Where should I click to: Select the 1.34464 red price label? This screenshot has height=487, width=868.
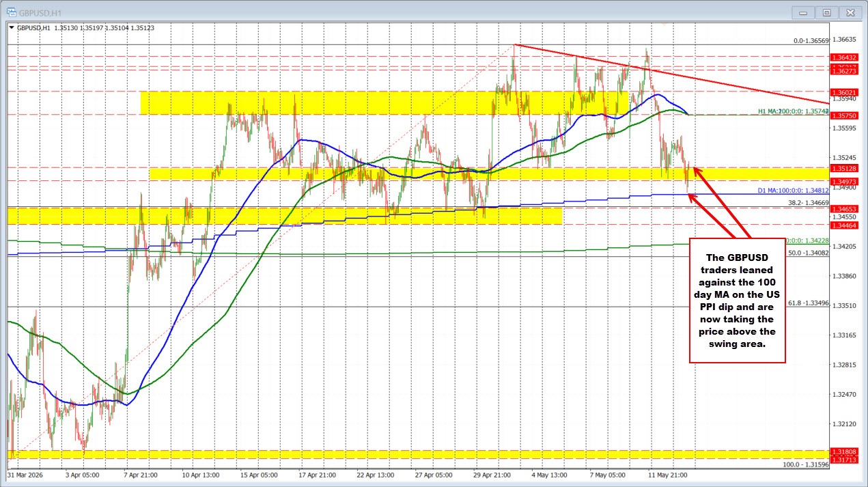coord(845,224)
